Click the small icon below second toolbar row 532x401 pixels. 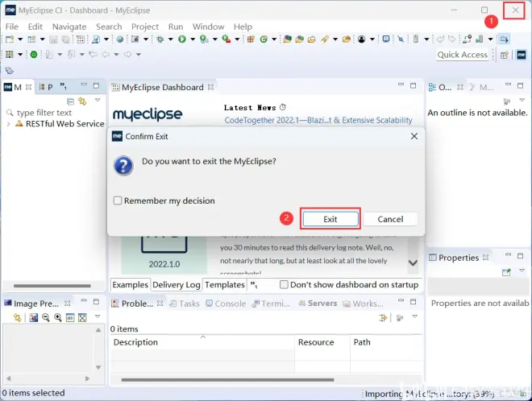(x=9, y=70)
